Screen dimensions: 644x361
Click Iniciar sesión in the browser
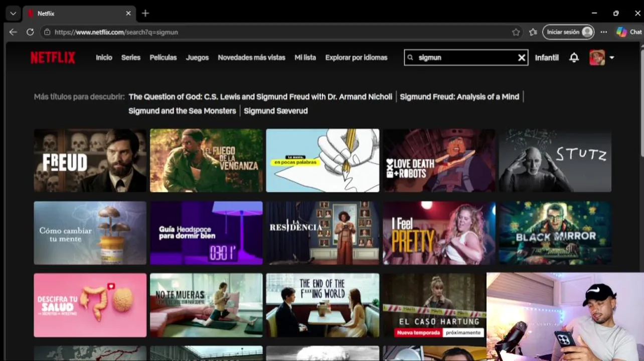coord(568,32)
